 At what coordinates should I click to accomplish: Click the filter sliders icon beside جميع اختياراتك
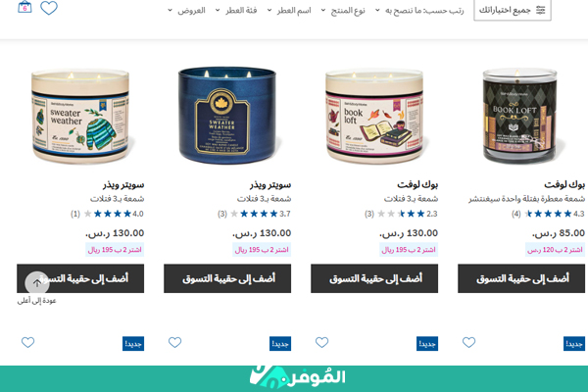pyautogui.click(x=540, y=10)
